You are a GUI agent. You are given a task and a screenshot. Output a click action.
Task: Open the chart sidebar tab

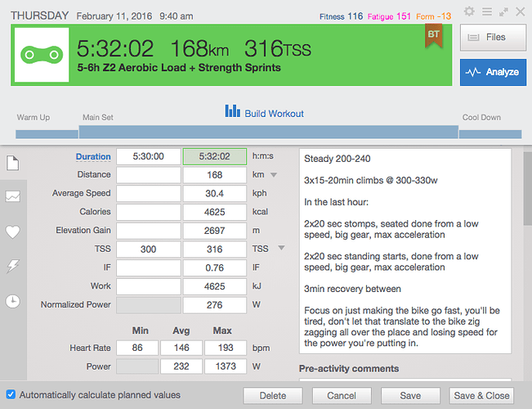pyautogui.click(x=13, y=196)
